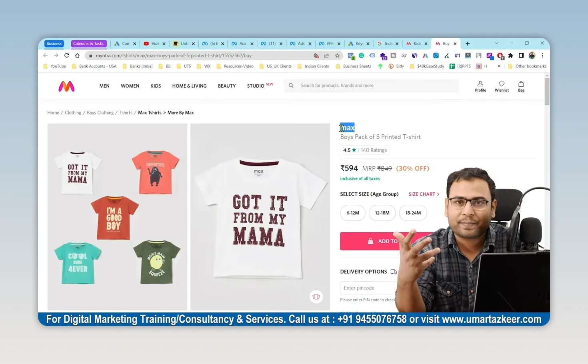This screenshot has width=588, height=364.
Task: Click the search magnifier icon
Action: pyautogui.click(x=291, y=86)
